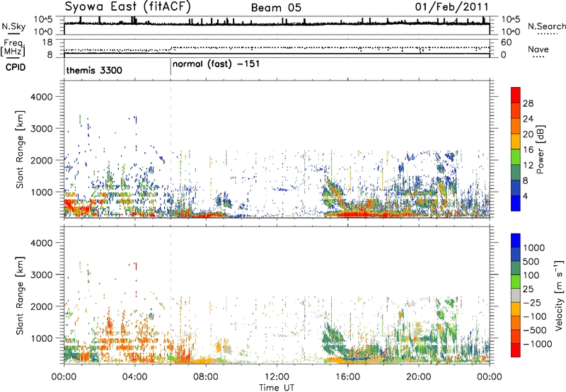Pick the 20–24 dB orange Power segment
566x392 pixels.
(516, 126)
